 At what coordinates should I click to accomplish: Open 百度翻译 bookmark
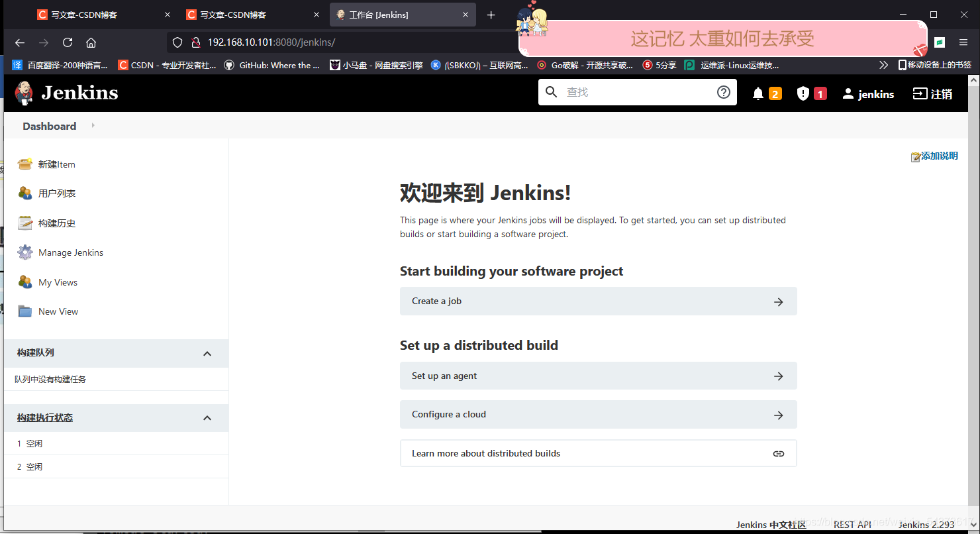click(x=60, y=65)
